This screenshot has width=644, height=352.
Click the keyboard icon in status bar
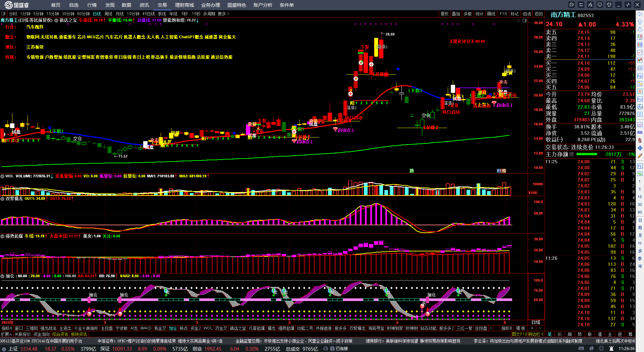pos(581,349)
